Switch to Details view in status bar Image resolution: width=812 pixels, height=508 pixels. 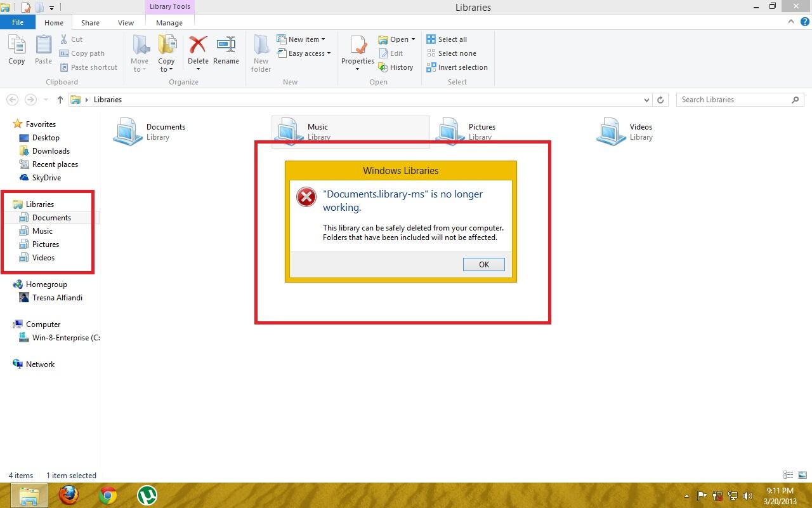(x=789, y=475)
